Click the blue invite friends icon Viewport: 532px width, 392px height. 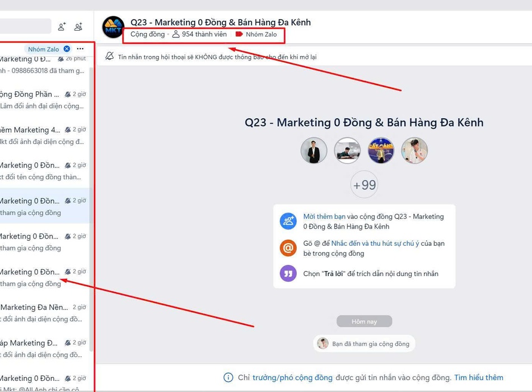288,221
